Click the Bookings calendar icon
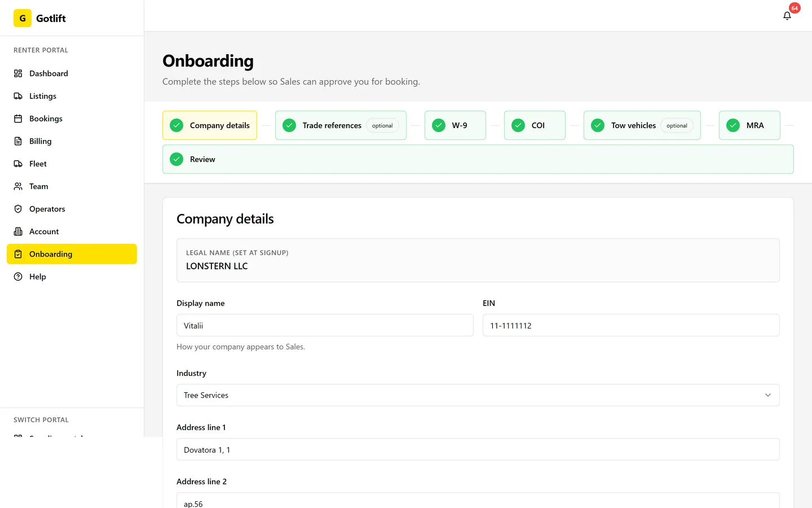The height and width of the screenshot is (508, 812). click(18, 119)
